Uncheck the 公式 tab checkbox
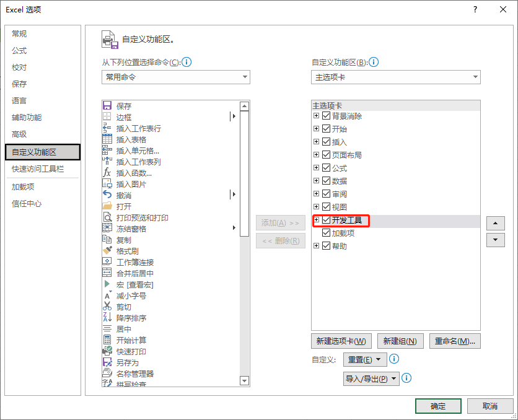518x420 pixels. point(326,168)
